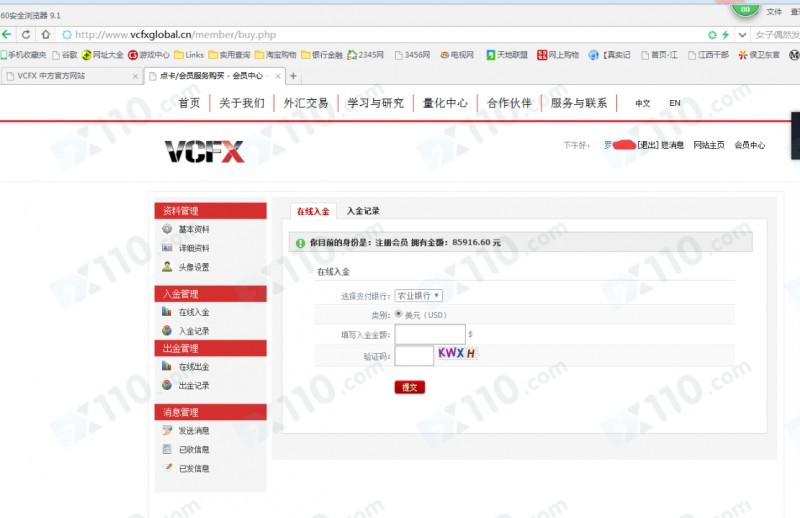Open the 短消息 link

pos(672,145)
